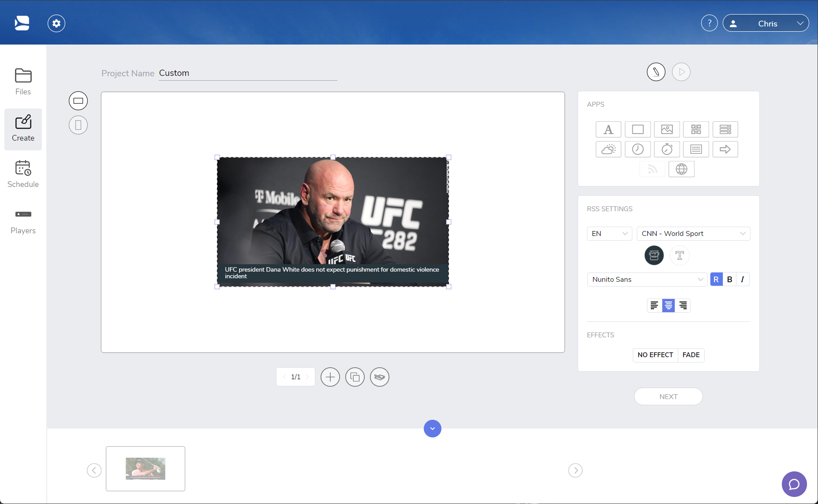Choose NO EFFECT transition
The width and height of the screenshot is (818, 504).
[655, 355]
